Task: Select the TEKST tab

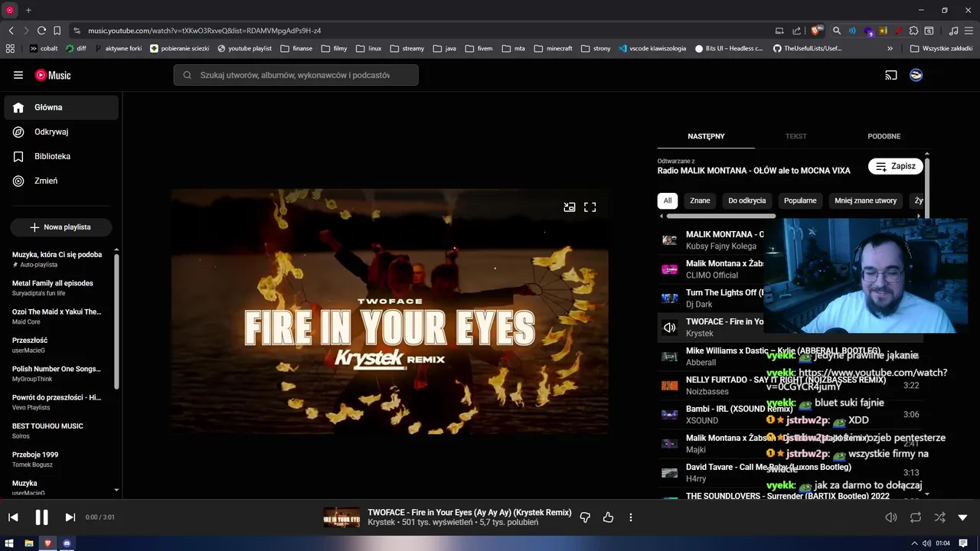Action: (795, 136)
